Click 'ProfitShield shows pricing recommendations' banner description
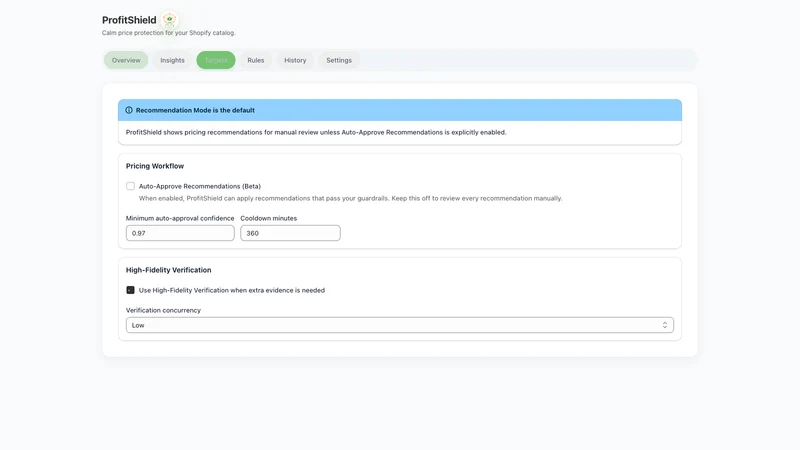This screenshot has width=800, height=450. (x=316, y=132)
